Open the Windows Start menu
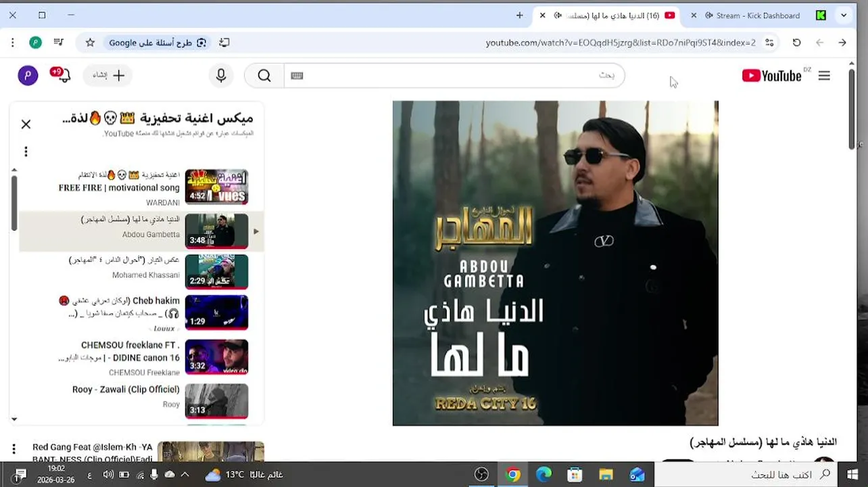This screenshot has height=487, width=868. [x=852, y=475]
